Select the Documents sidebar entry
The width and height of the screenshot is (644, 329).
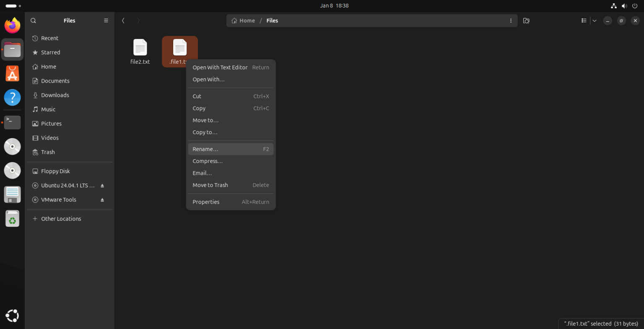(55, 80)
